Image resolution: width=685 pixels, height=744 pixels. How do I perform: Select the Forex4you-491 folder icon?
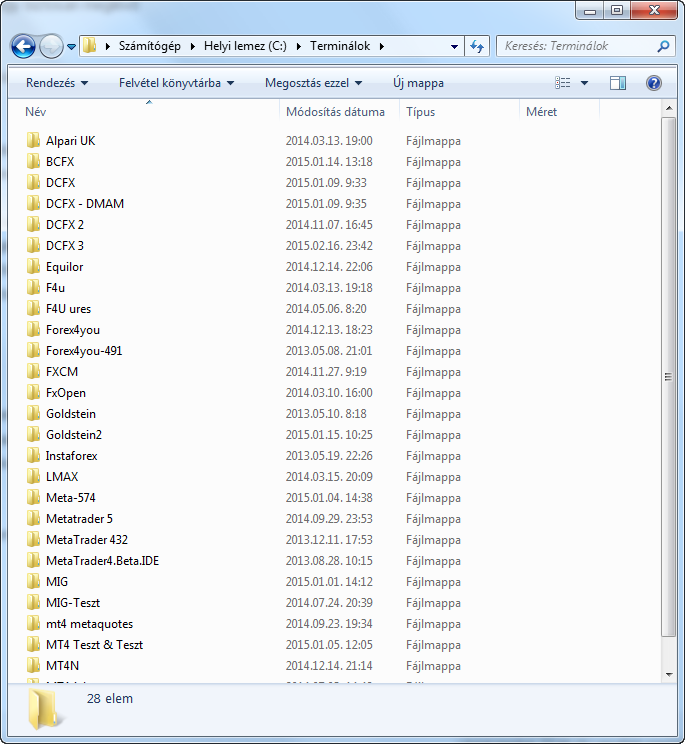tap(33, 351)
